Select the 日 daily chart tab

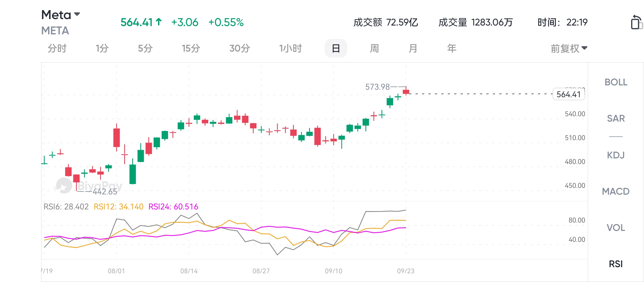(x=336, y=48)
